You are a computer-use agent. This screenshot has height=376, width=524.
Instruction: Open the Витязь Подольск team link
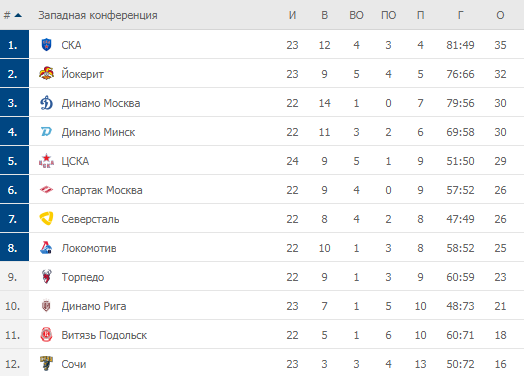point(104,335)
